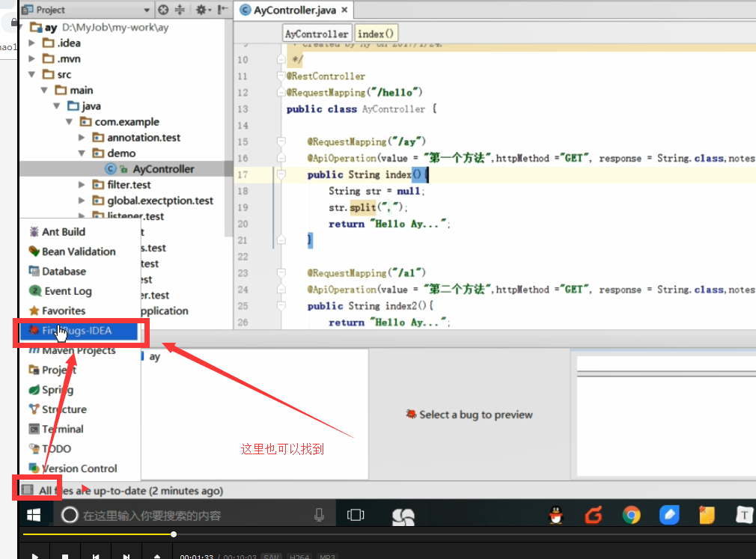Click the 'All files are up-to-date' status text

(x=131, y=491)
